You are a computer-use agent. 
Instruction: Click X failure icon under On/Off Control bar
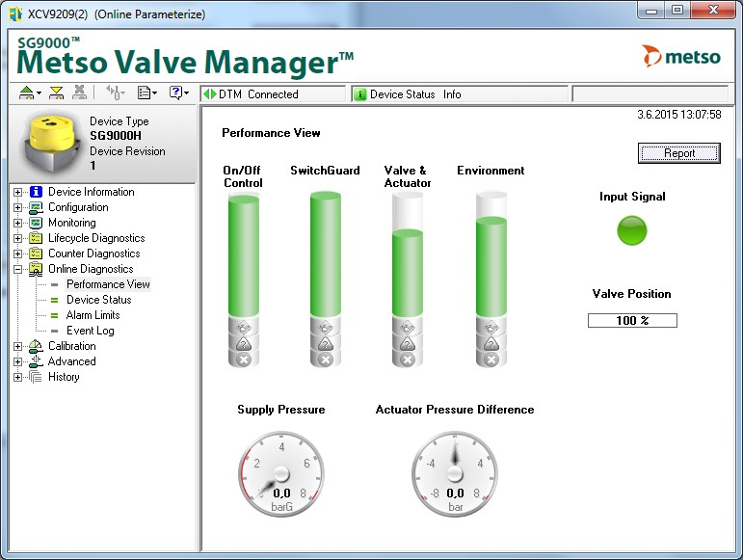(x=244, y=360)
